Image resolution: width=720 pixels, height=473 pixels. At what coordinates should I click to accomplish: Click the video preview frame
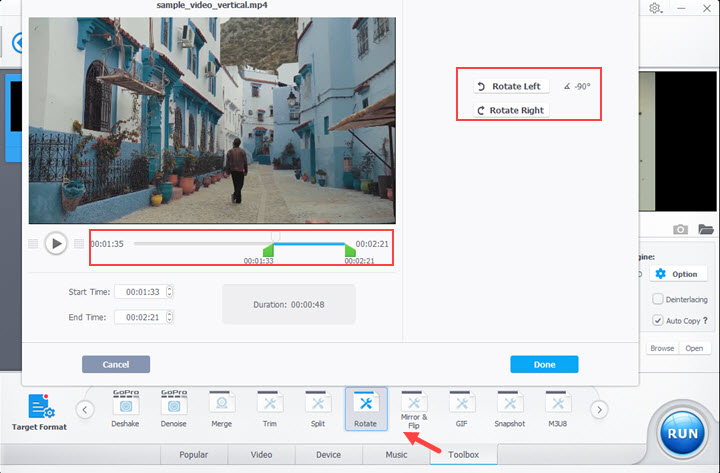pyautogui.click(x=212, y=121)
